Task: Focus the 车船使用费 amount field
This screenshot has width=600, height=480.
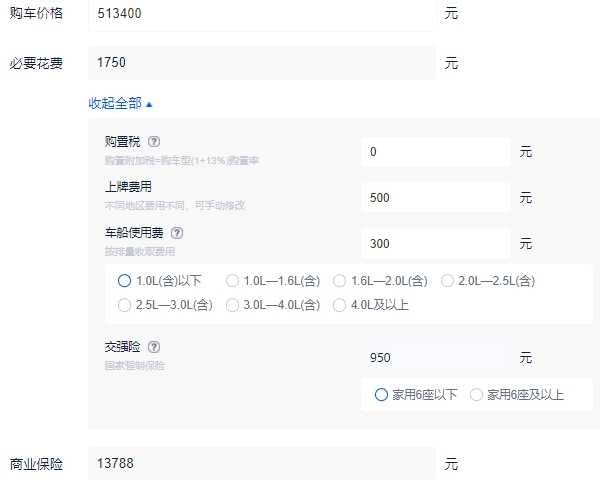Action: tap(435, 243)
